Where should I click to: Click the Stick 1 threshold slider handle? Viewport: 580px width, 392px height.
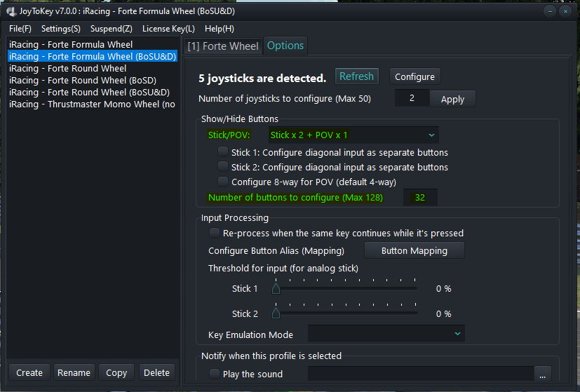tap(276, 288)
